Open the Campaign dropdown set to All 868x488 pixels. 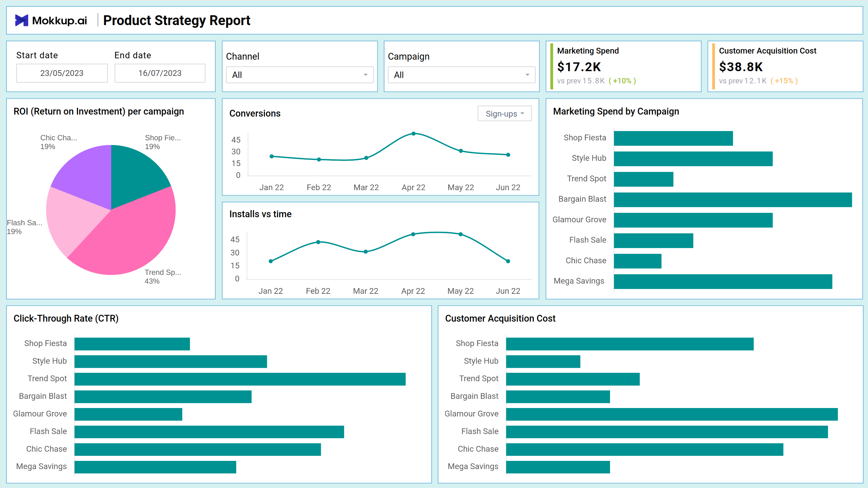point(461,75)
